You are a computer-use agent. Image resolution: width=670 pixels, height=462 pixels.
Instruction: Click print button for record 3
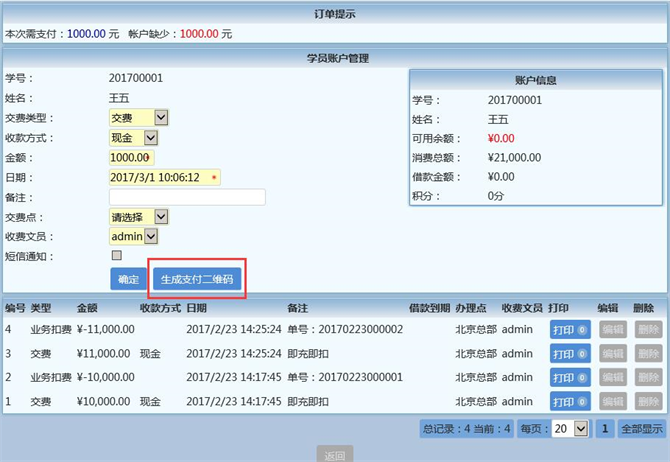pos(569,353)
